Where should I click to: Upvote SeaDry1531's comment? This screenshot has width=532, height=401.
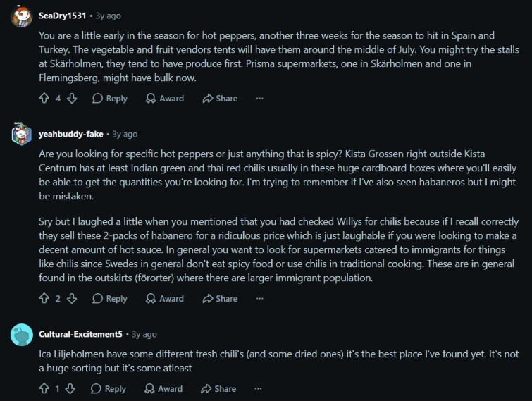[44, 99]
